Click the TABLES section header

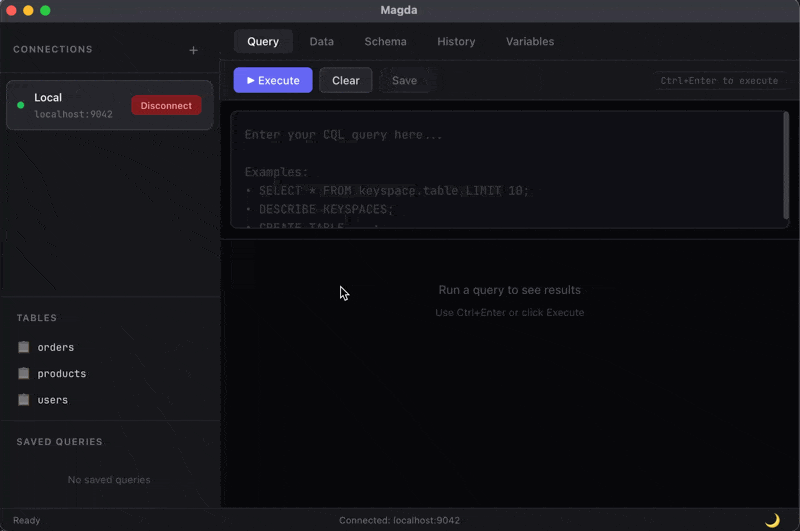(37, 318)
